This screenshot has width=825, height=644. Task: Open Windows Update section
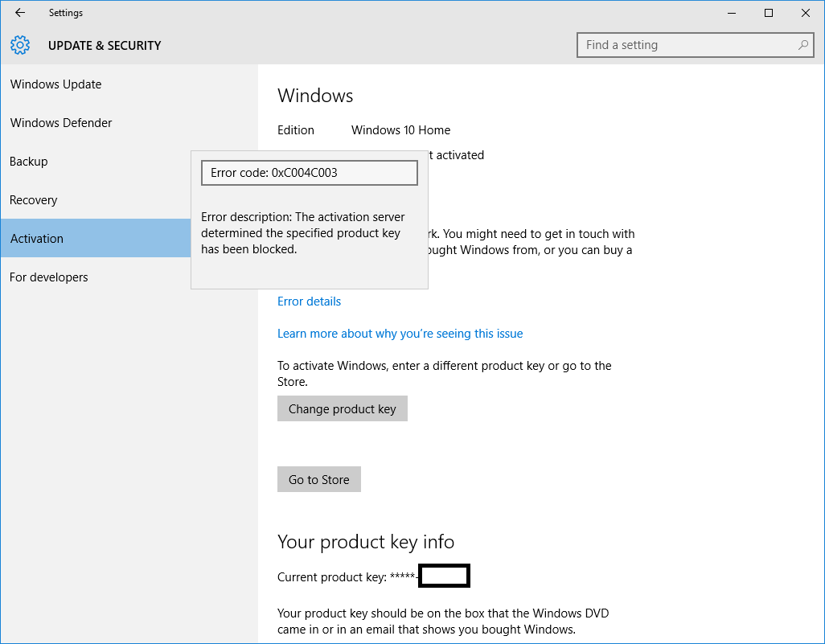pos(56,84)
